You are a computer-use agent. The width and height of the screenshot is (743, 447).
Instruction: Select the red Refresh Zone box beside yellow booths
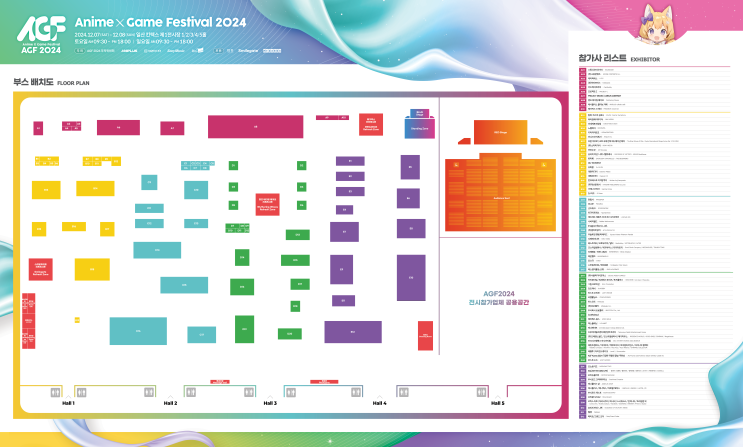pyautogui.click(x=41, y=270)
